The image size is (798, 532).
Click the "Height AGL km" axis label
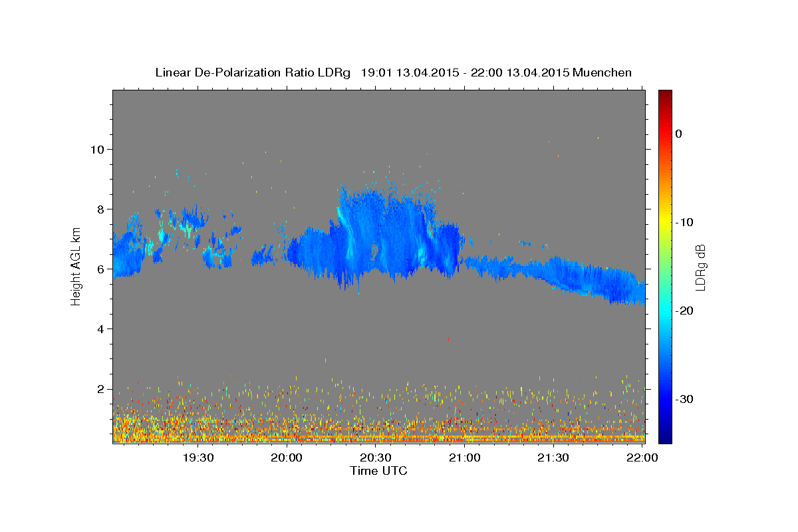pyautogui.click(x=76, y=266)
